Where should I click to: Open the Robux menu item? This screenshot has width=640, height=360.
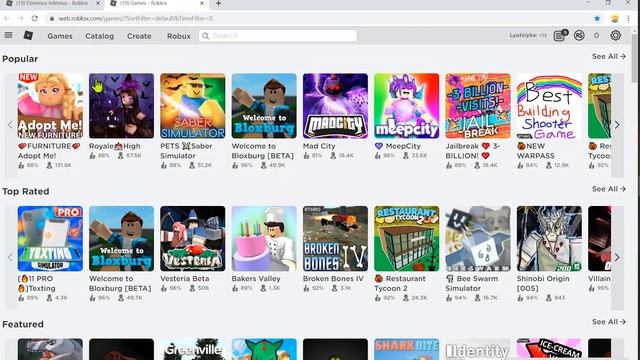pos(179,36)
